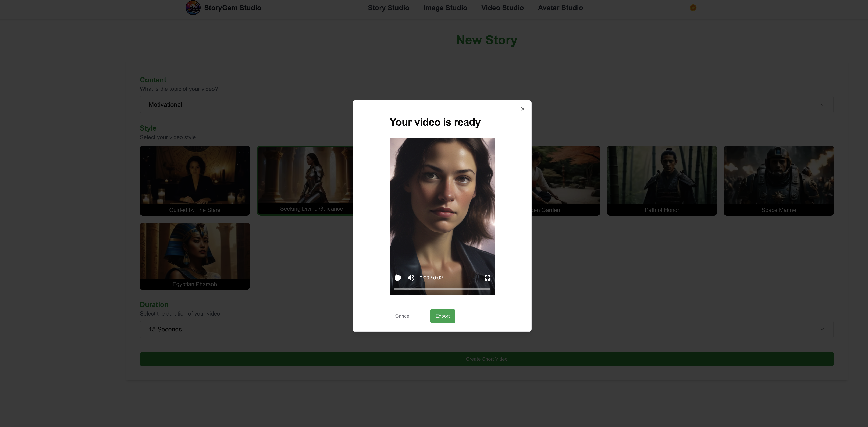Screen dimensions: 868x427
Task: Export the finished video
Action: (442, 316)
